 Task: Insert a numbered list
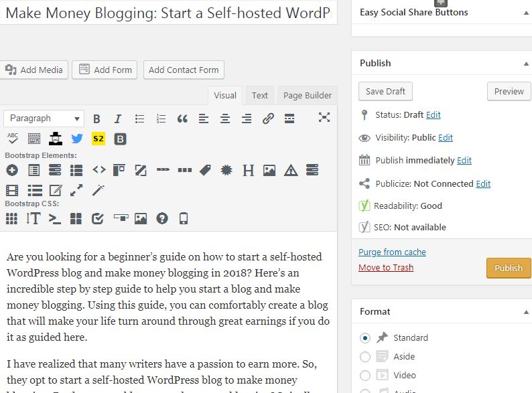click(161, 119)
